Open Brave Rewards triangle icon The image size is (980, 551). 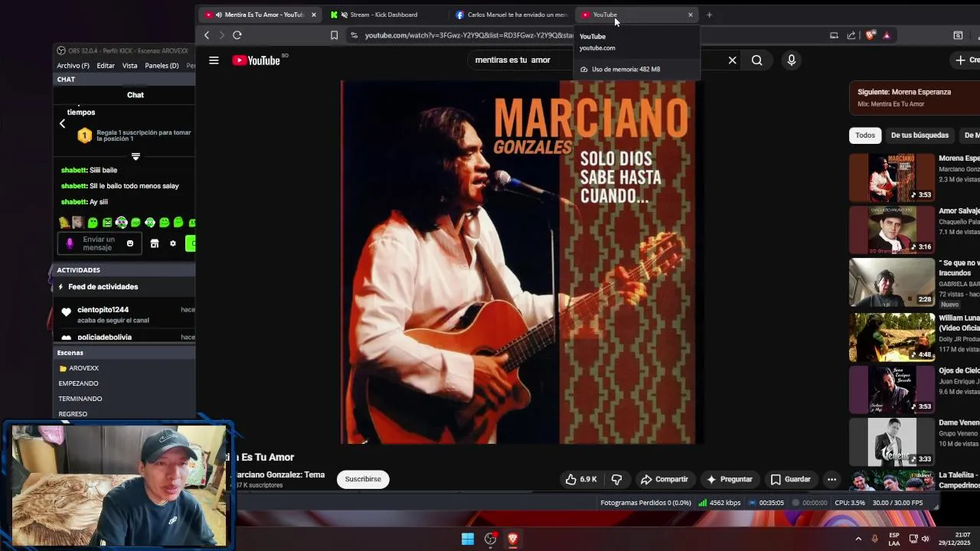(x=887, y=35)
